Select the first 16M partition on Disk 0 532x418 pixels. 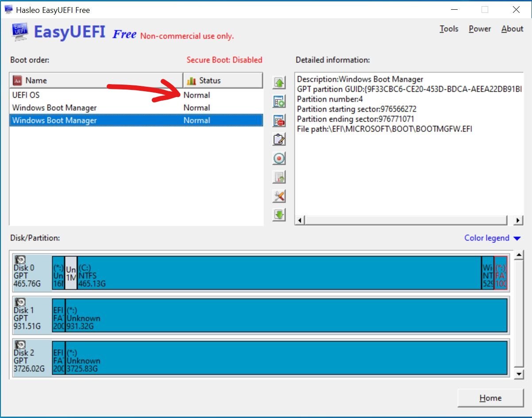58,273
